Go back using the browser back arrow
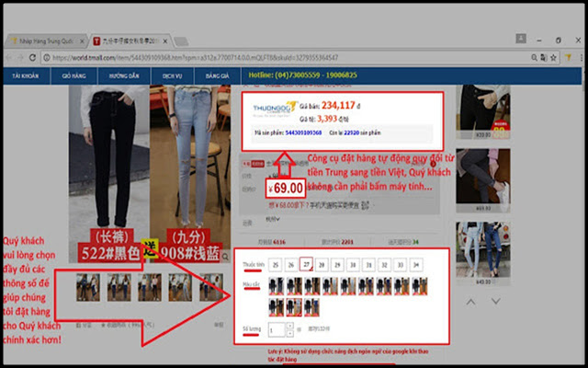Image resolution: width=588 pixels, height=368 pixels. pos(9,57)
